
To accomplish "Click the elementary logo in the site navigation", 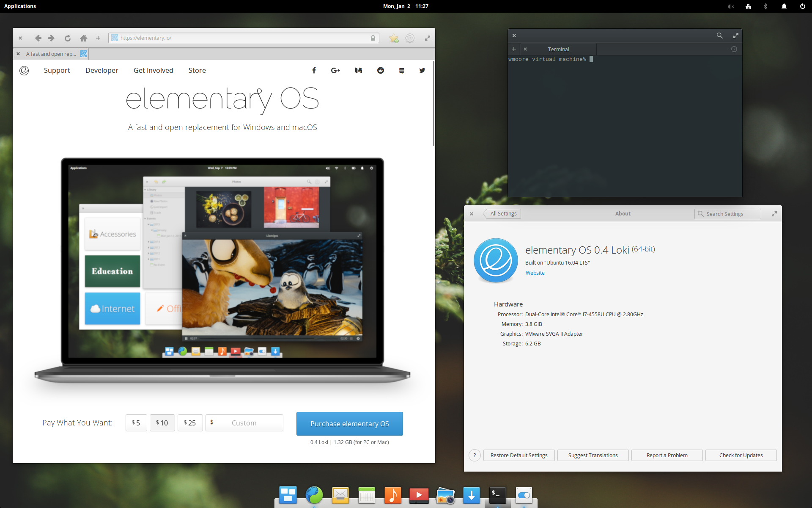I will [x=24, y=70].
